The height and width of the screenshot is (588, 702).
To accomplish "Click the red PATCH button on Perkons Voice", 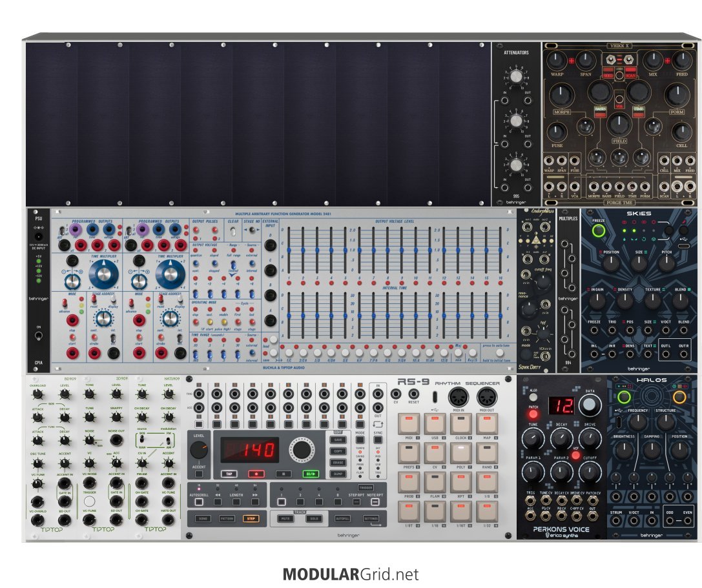I will (533, 414).
